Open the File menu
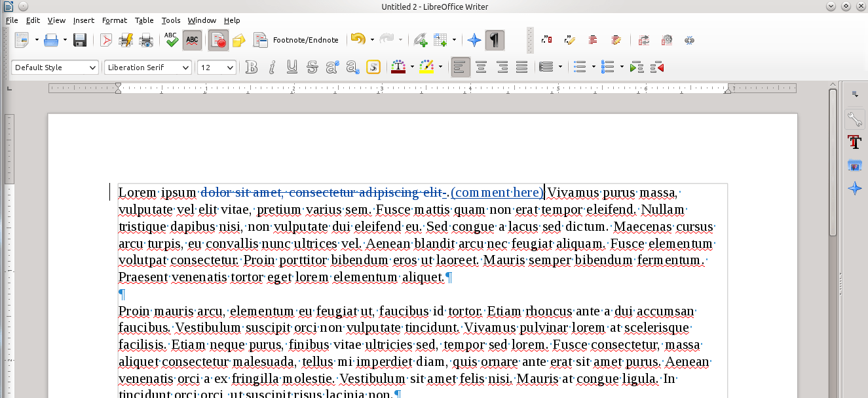868x398 pixels. point(12,20)
